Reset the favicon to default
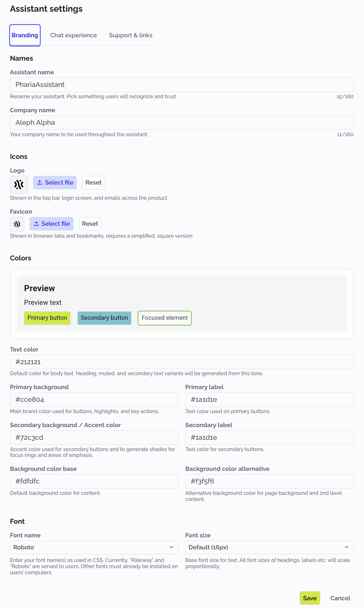Image resolution: width=364 pixels, height=609 pixels. (x=90, y=224)
